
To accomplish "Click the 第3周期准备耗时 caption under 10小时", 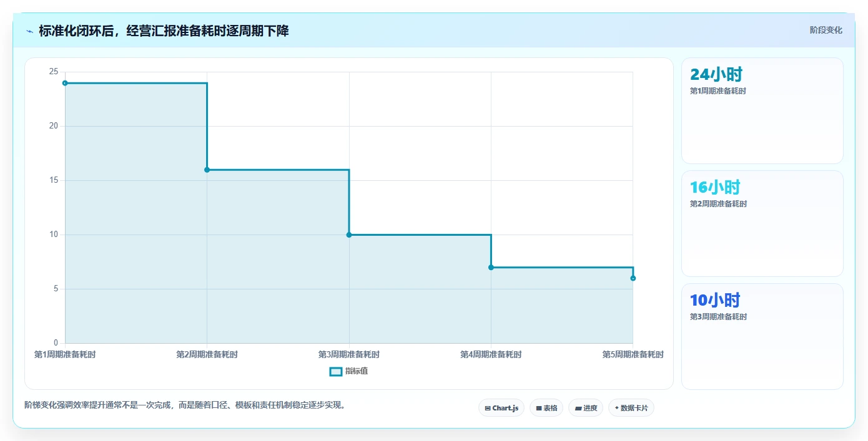I will click(x=718, y=317).
